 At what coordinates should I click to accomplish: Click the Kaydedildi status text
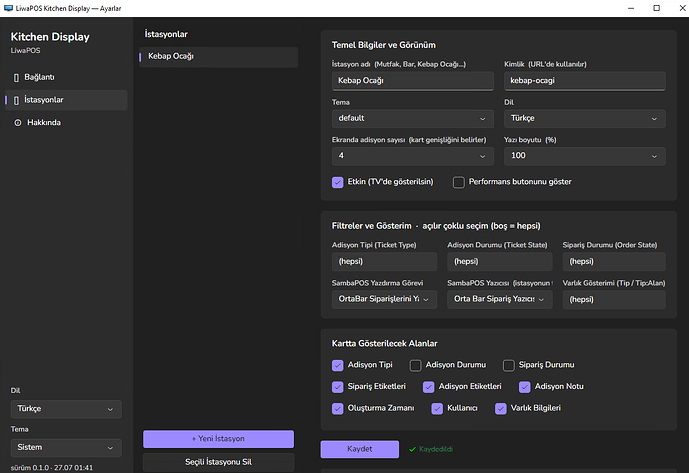435,449
